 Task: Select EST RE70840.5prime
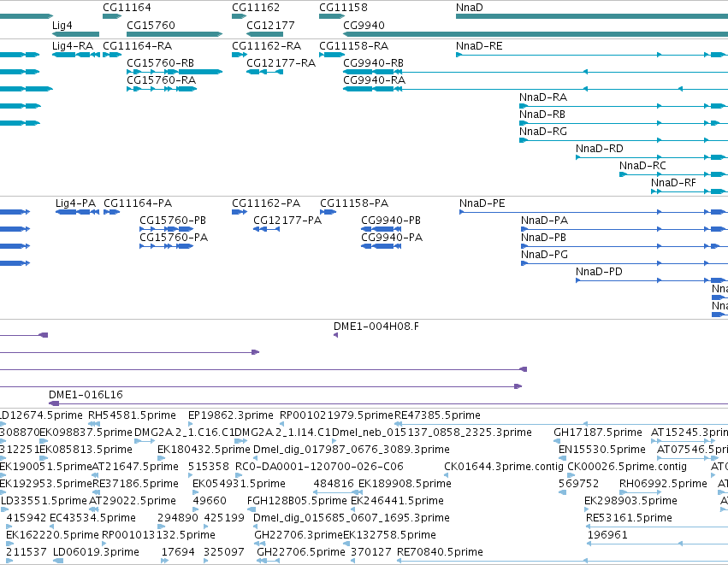pyautogui.click(x=441, y=552)
